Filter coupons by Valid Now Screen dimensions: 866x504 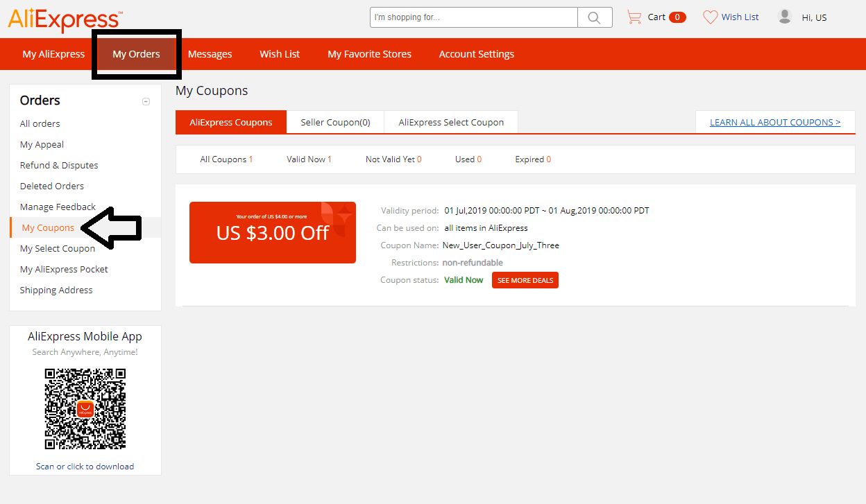point(309,159)
